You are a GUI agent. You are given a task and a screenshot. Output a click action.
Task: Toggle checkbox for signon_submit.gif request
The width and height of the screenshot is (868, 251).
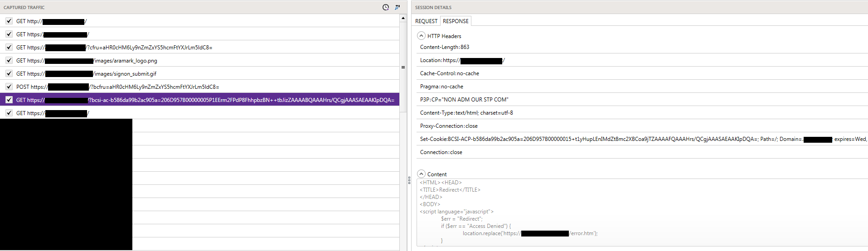(x=9, y=73)
